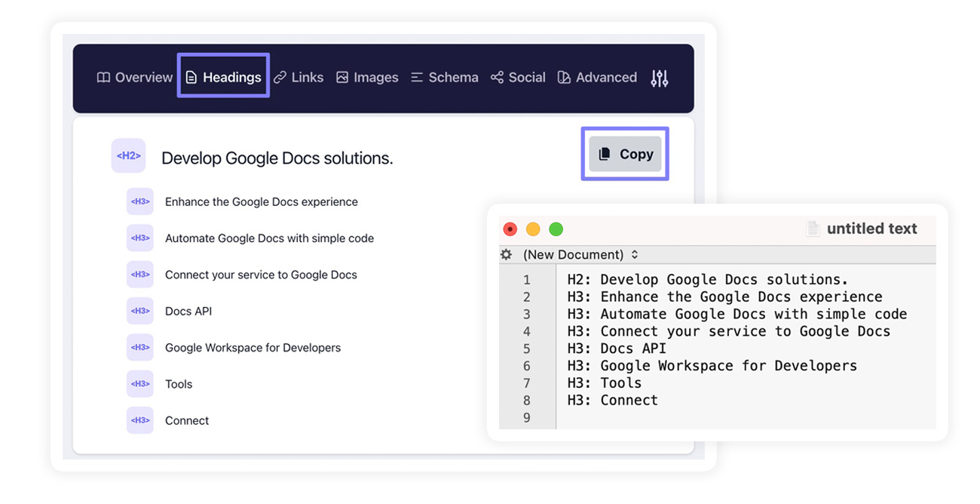Screen dimensions: 980x504
Task: Click H3 badge beside Enhance the Google Docs experience
Action: [x=140, y=201]
